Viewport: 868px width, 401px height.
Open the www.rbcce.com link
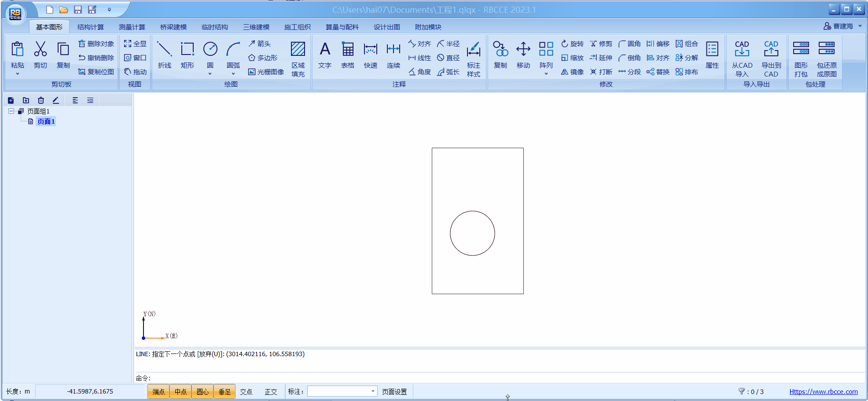pos(823,391)
